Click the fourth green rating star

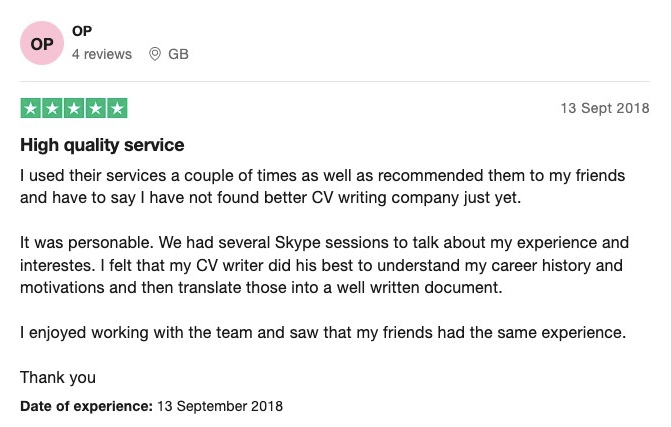95,108
